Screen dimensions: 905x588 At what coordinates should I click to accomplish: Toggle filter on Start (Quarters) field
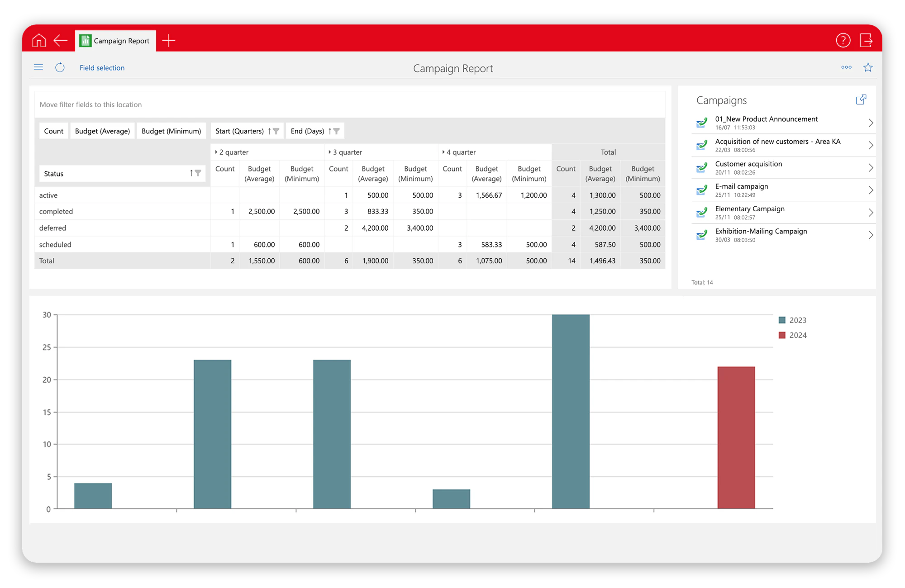[x=276, y=131]
